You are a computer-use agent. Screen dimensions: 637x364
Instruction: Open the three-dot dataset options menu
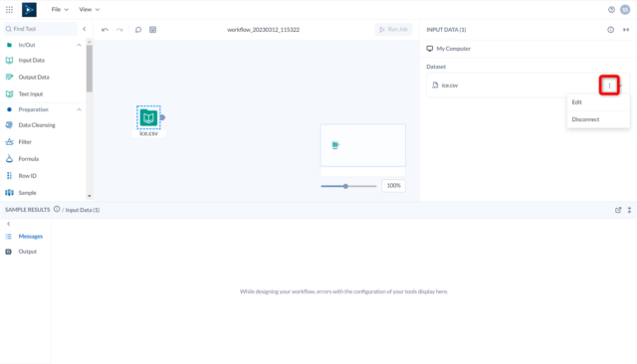[x=609, y=86]
